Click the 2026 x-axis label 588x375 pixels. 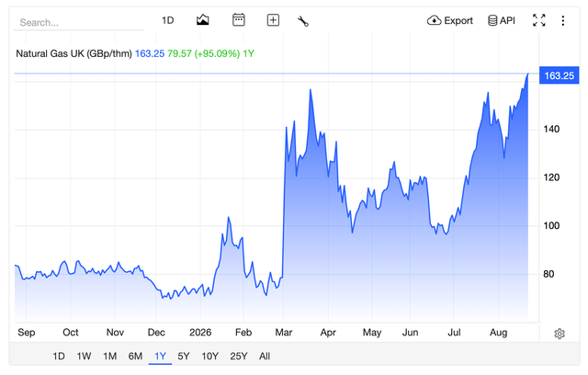(200, 332)
